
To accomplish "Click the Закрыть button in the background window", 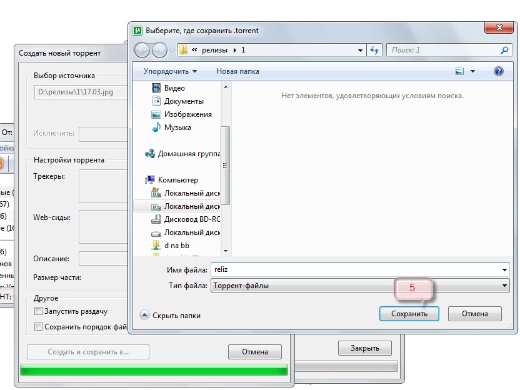I will pos(365,348).
